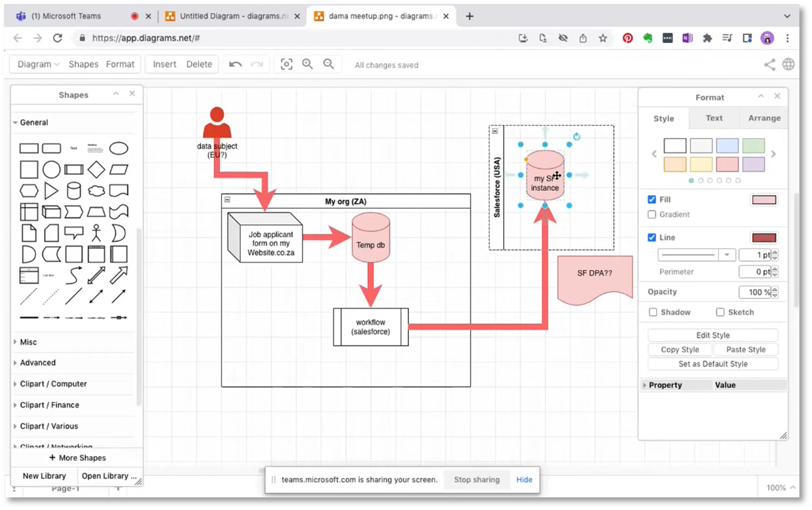Click the share icon at top right
Image resolution: width=812 pixels, height=510 pixels.
pos(770,64)
